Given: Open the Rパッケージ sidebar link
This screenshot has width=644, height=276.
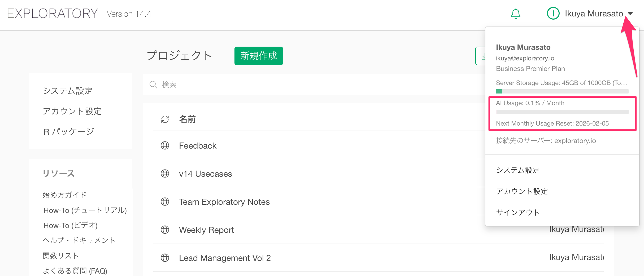Looking at the screenshot, I should 69,132.
